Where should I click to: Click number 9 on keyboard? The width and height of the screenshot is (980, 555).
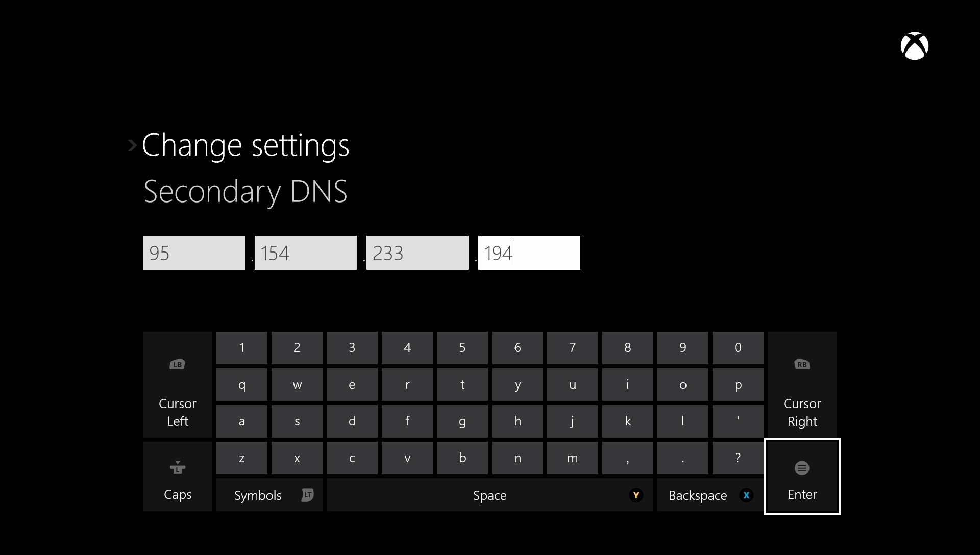point(682,347)
